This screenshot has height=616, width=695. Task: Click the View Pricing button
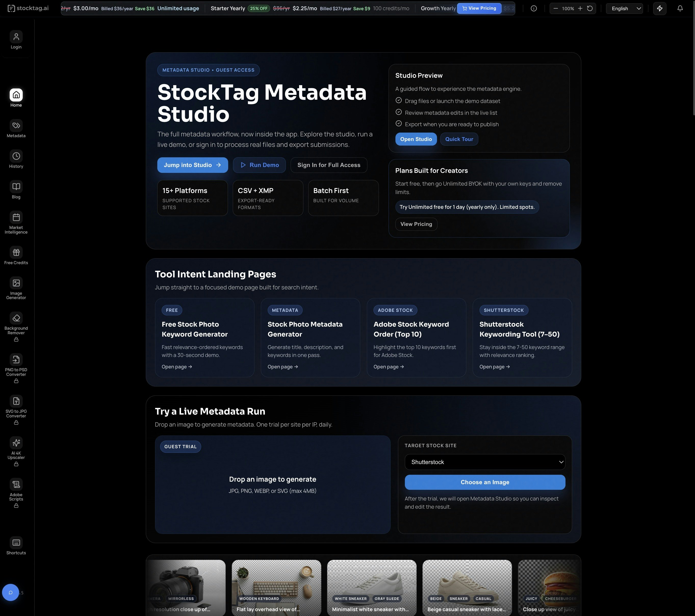coord(479,8)
